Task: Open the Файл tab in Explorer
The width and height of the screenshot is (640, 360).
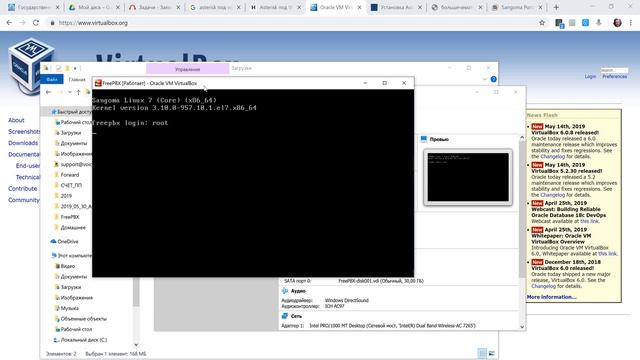Action: point(52,79)
